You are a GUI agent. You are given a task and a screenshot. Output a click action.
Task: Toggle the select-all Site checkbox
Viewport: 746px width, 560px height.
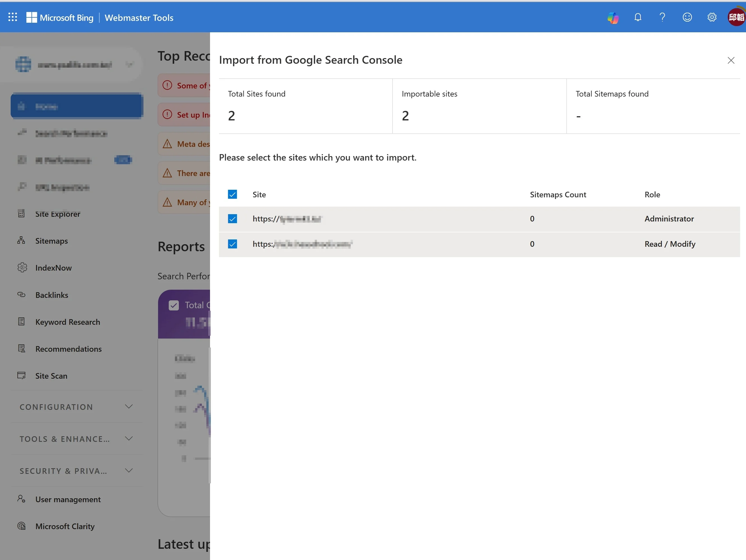(x=232, y=195)
